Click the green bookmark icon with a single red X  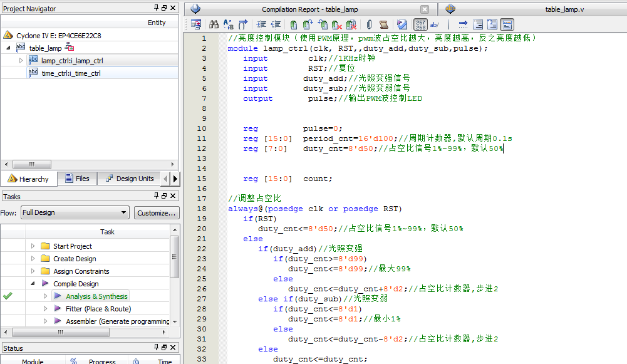tap(337, 25)
